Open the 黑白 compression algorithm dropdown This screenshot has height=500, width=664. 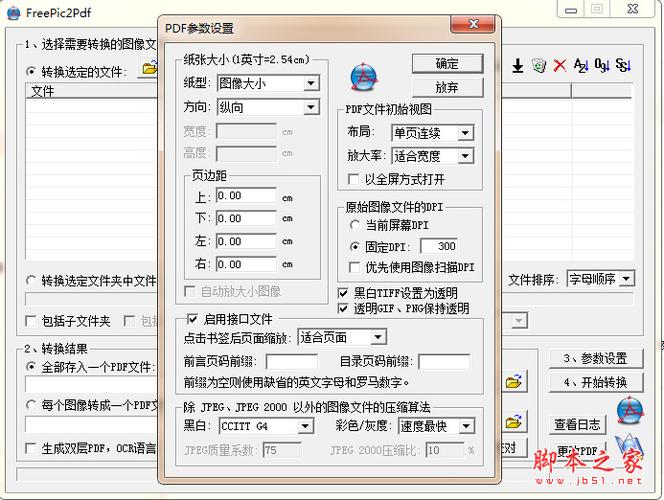[x=305, y=426]
